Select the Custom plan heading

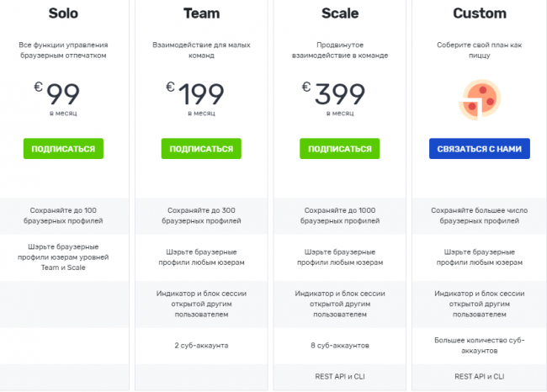pyautogui.click(x=479, y=13)
